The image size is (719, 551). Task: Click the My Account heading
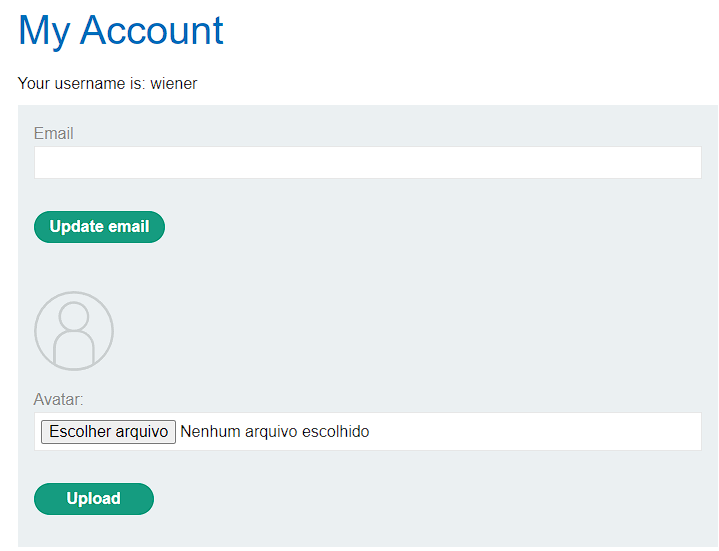tap(121, 31)
